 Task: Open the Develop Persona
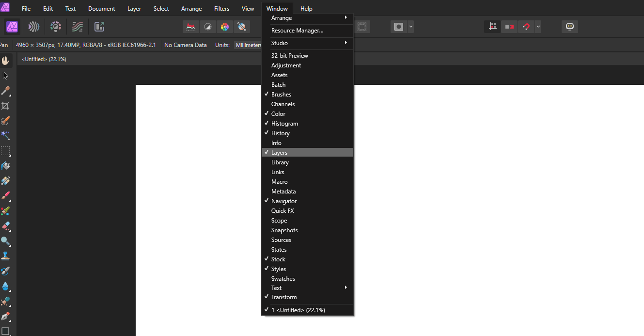click(x=55, y=27)
